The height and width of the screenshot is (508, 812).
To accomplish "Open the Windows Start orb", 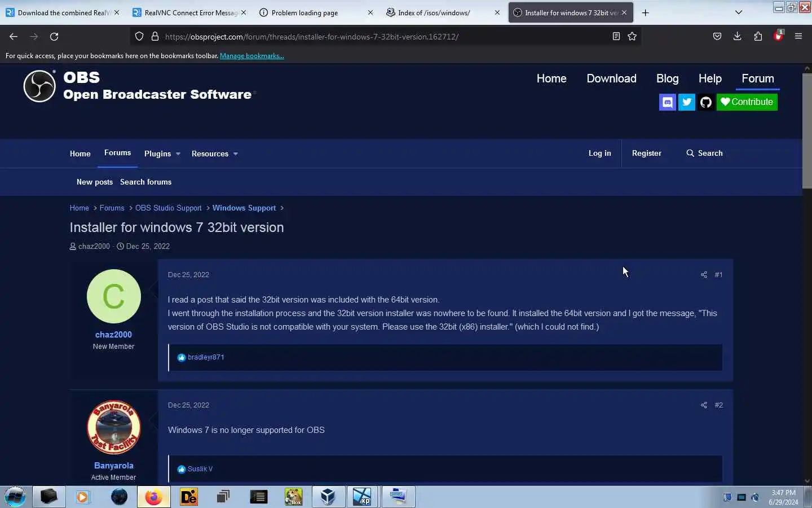I will [x=15, y=497].
